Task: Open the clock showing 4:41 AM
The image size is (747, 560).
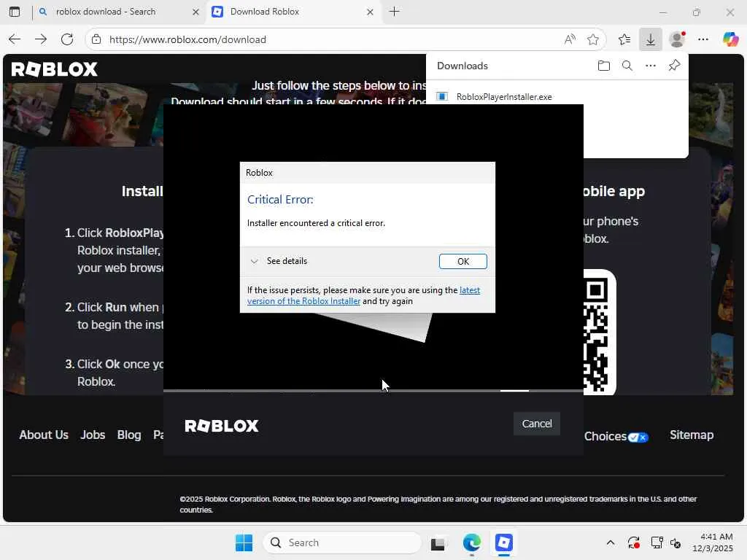Action: click(x=712, y=542)
